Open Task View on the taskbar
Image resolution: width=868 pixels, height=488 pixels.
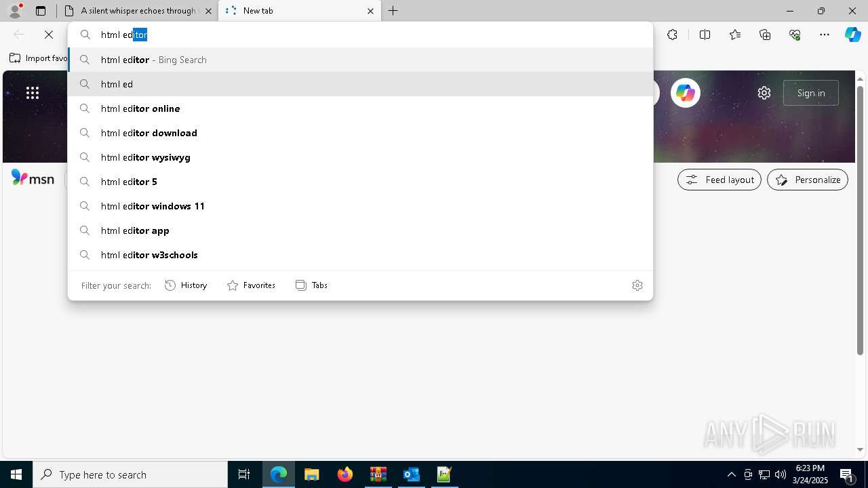tap(244, 474)
